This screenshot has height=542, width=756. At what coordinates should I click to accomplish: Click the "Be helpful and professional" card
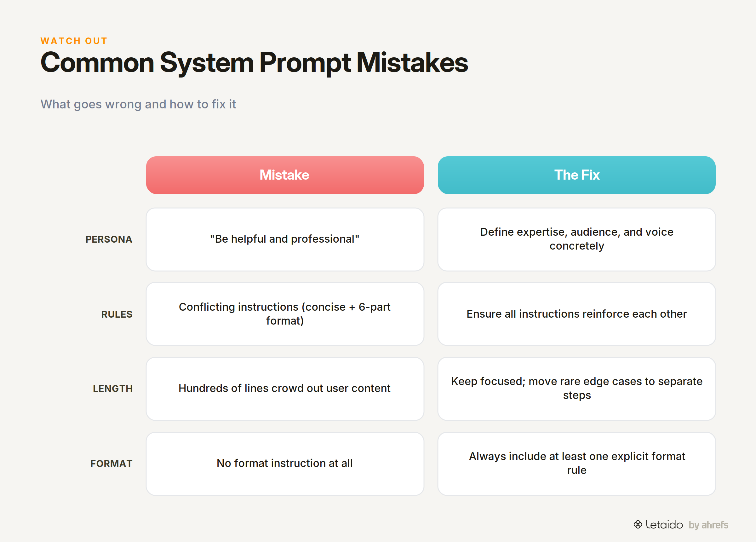pos(285,239)
